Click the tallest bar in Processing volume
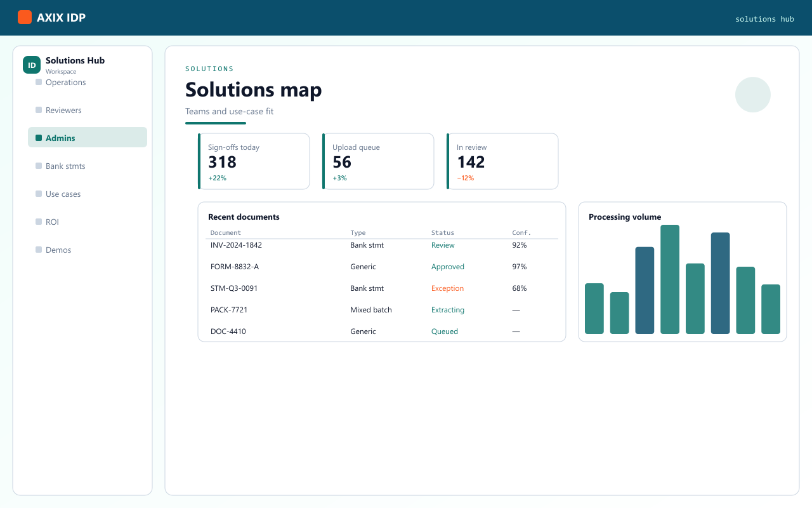Screen dimensions: 812x508 670,279
